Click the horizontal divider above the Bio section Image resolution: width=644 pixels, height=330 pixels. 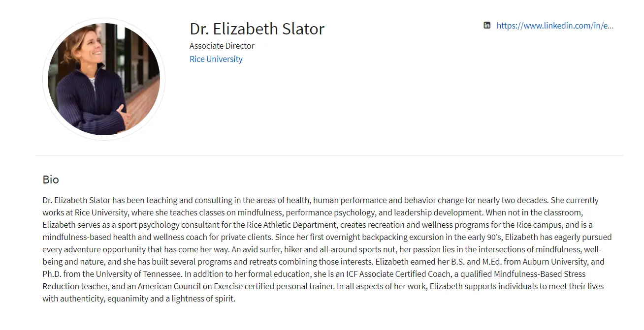click(x=329, y=155)
